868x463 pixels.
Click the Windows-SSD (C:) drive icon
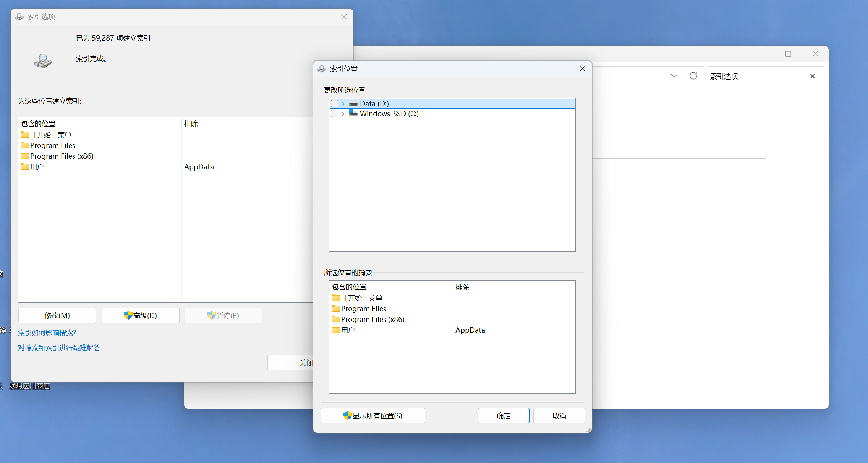353,114
